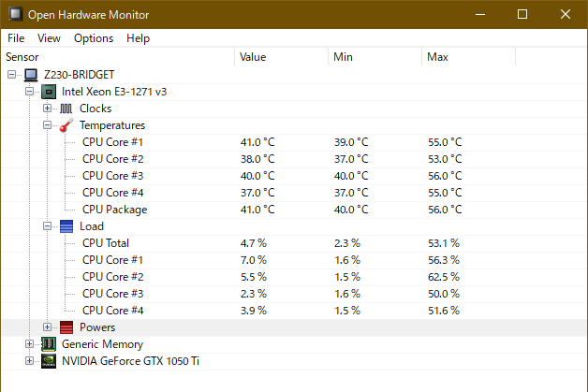Image resolution: width=588 pixels, height=392 pixels.
Task: Click the 62.5 % max load value
Action: [x=444, y=277]
